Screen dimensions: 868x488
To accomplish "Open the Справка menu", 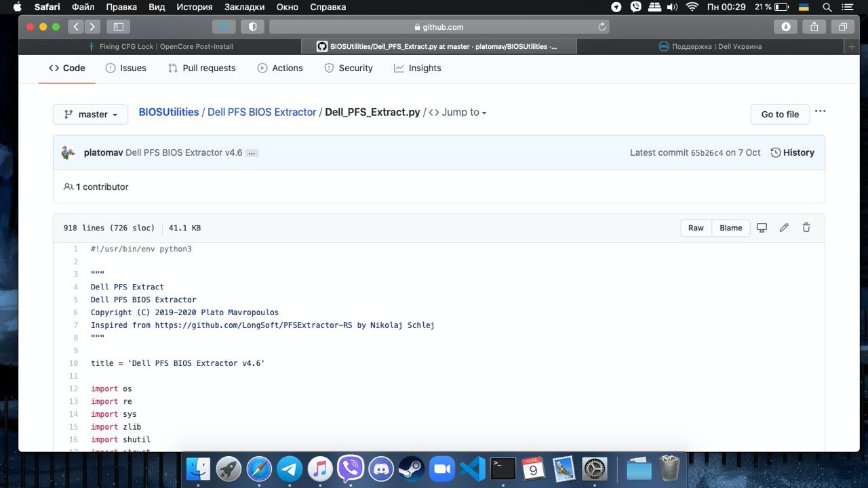I will pos(328,7).
